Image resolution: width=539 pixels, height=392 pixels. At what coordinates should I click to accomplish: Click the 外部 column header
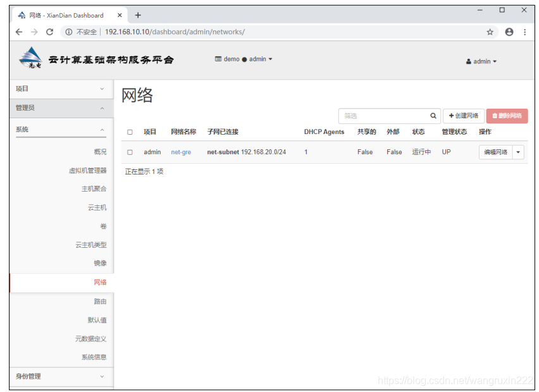(393, 132)
